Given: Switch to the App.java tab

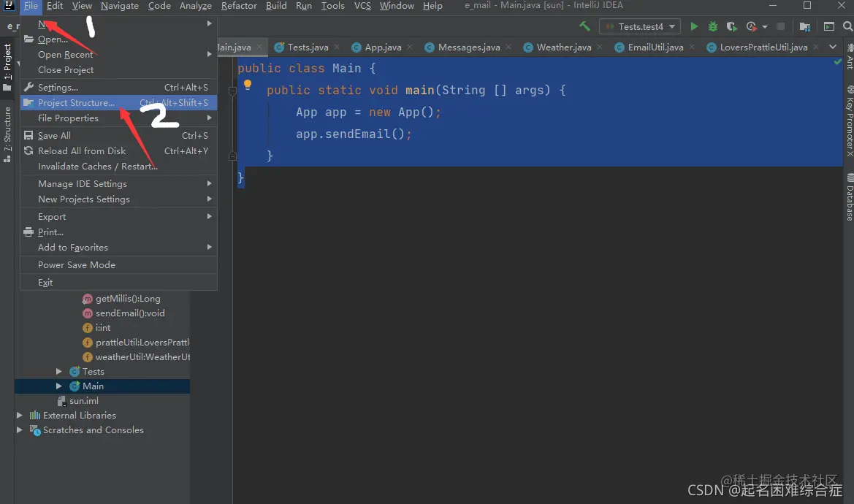Looking at the screenshot, I should [383, 47].
